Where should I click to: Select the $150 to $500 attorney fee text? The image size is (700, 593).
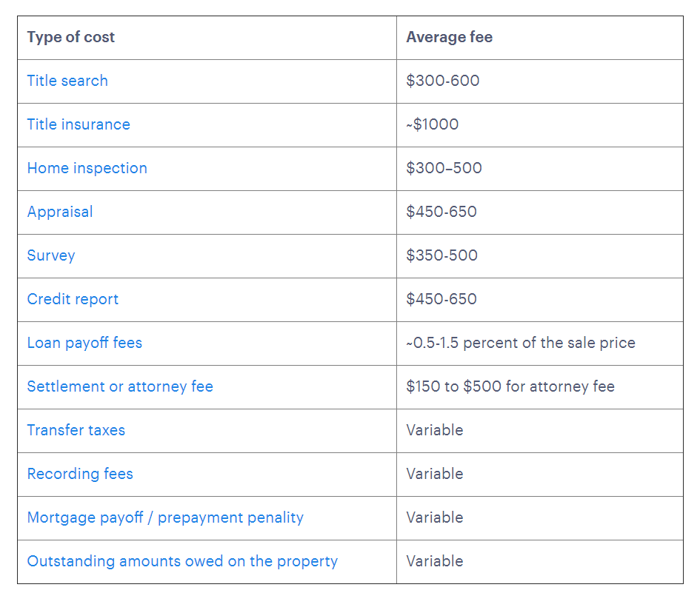tap(510, 386)
